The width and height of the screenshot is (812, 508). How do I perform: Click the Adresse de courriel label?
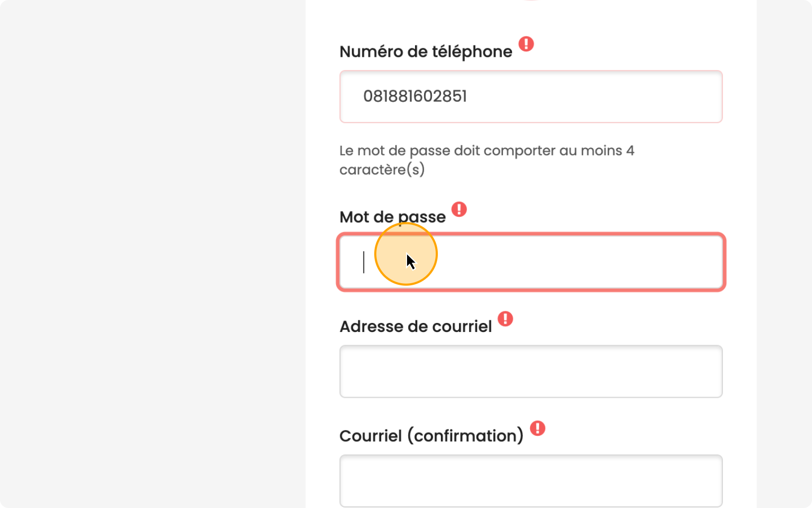(416, 327)
